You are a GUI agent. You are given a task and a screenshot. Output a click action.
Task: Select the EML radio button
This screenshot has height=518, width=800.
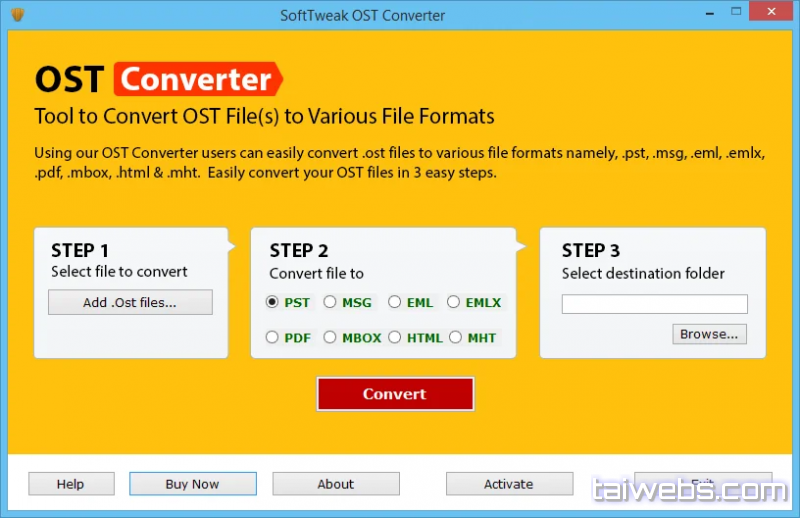click(395, 302)
